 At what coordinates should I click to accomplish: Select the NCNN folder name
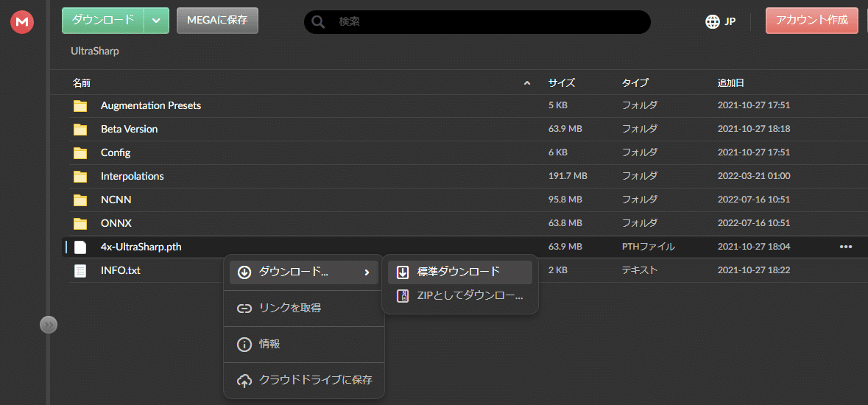(116, 200)
